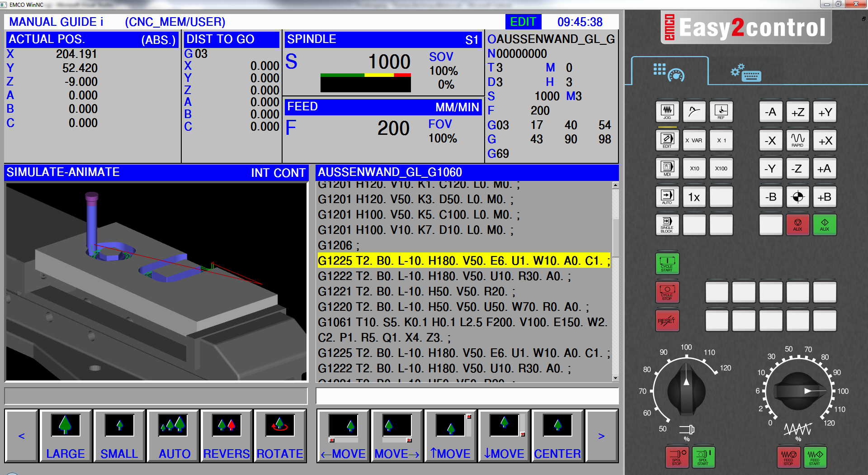Image resolution: width=868 pixels, height=475 pixels.
Task: Jog axis with +Z key
Action: 798,112
